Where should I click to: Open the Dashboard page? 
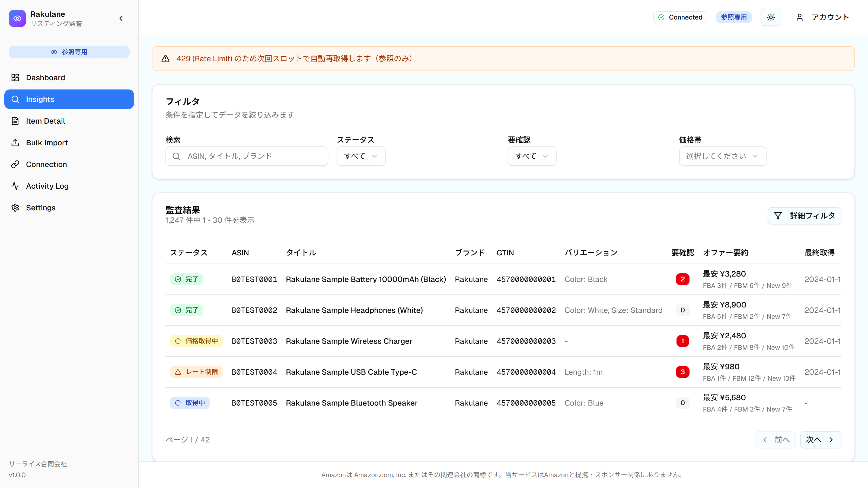[x=69, y=78]
